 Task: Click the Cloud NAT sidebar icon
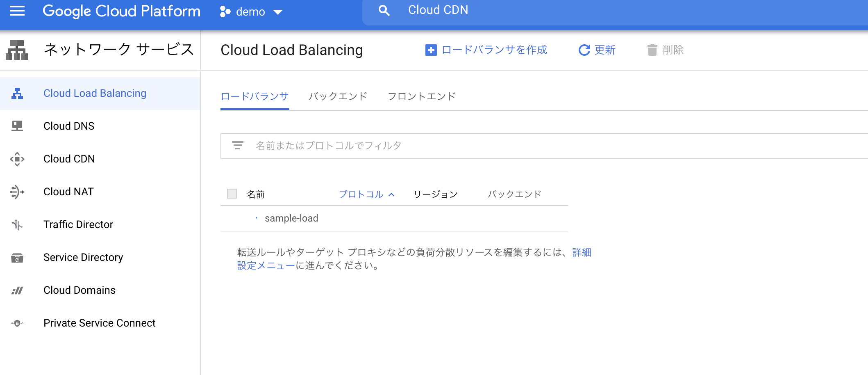pos(17,192)
